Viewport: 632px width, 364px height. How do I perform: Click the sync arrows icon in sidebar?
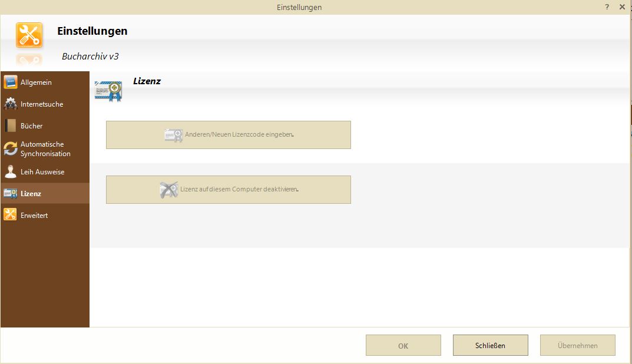[11, 149]
